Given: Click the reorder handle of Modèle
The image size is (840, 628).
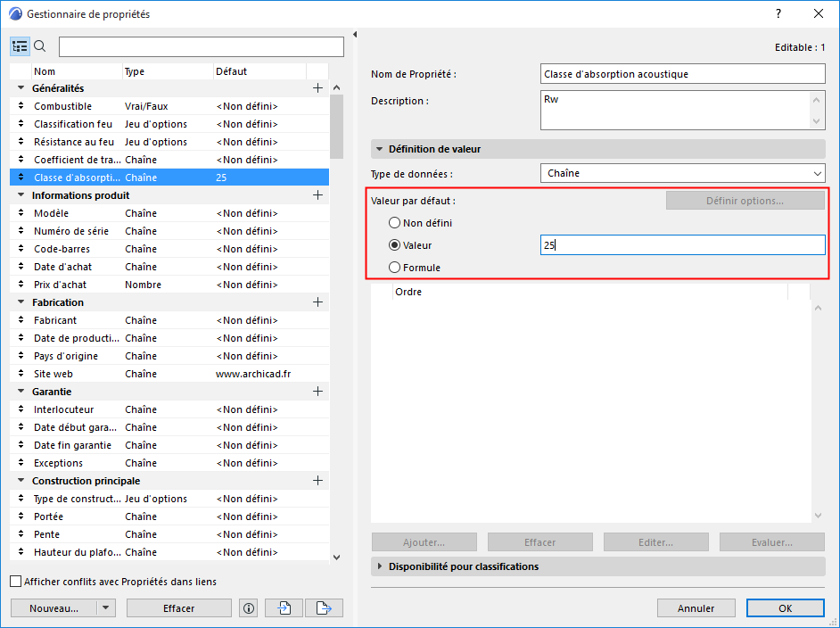Looking at the screenshot, I should point(21,213).
